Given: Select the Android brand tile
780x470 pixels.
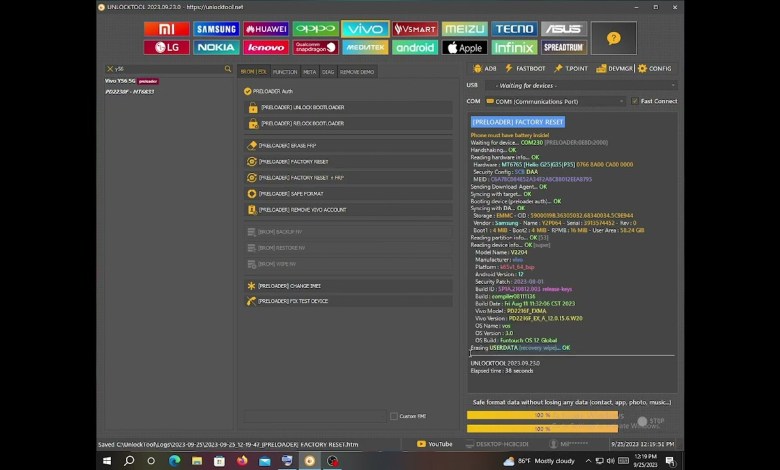Looking at the screenshot, I should [415, 47].
